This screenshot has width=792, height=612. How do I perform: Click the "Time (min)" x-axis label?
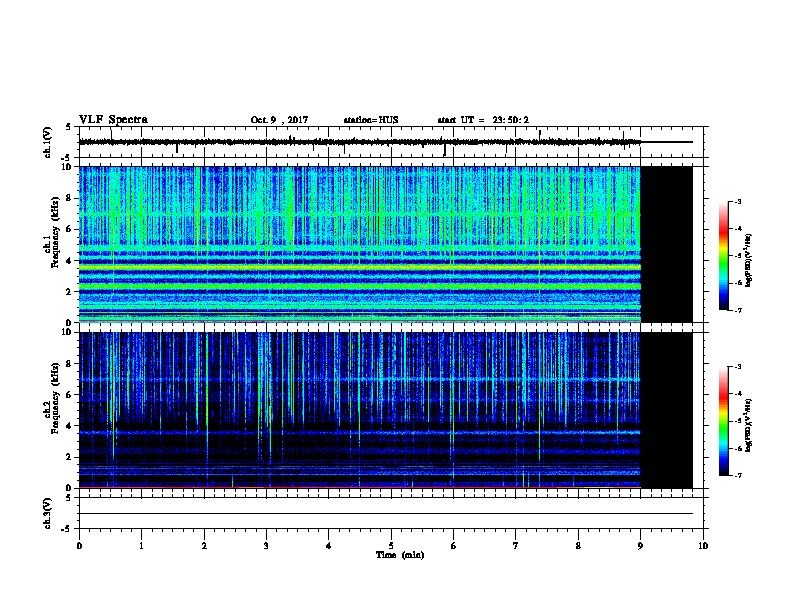point(400,555)
